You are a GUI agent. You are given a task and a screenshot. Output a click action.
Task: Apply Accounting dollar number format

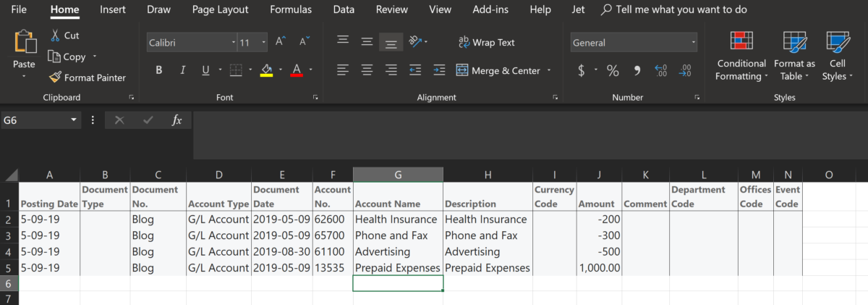[x=582, y=70]
